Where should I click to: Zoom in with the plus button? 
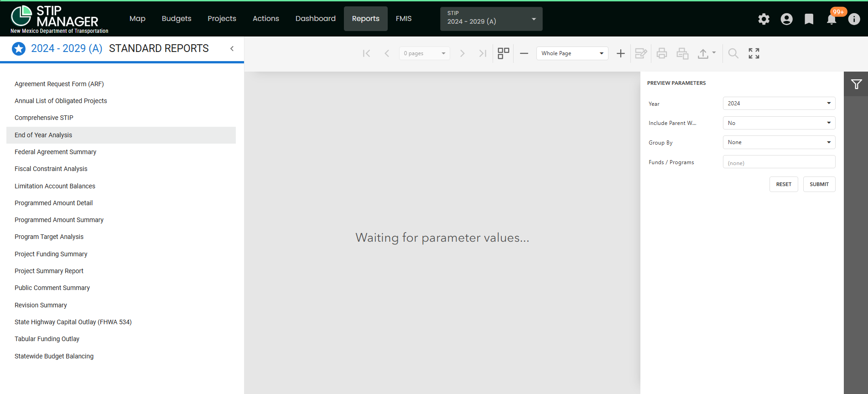621,53
